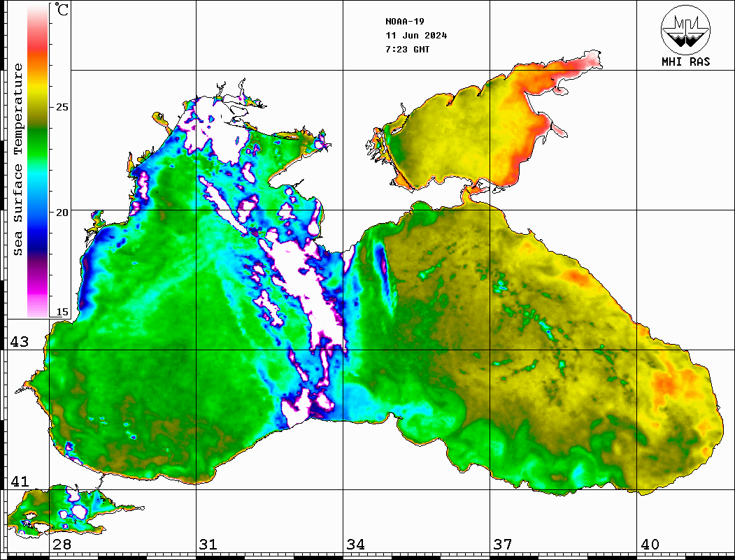Click the date 11 Jun 2024
The width and height of the screenshot is (735, 560).
coord(416,36)
